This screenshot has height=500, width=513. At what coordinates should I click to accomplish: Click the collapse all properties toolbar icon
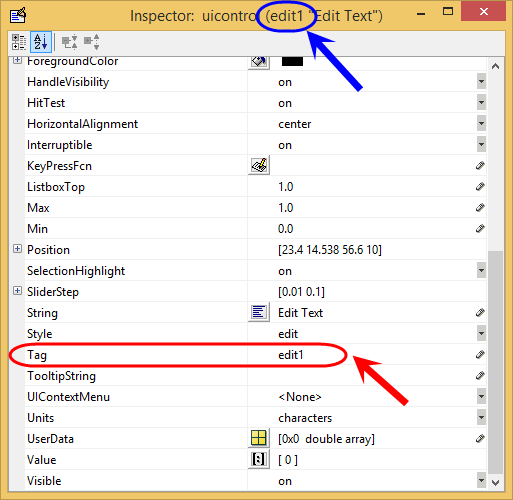92,42
